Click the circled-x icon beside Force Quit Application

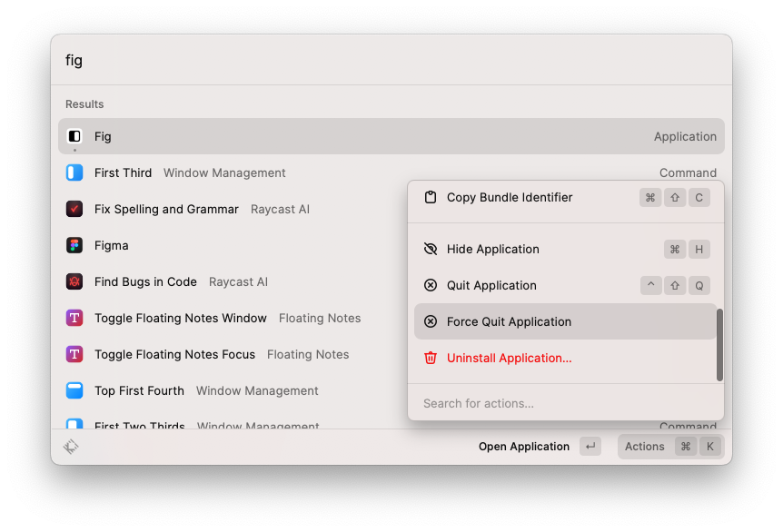[431, 321]
